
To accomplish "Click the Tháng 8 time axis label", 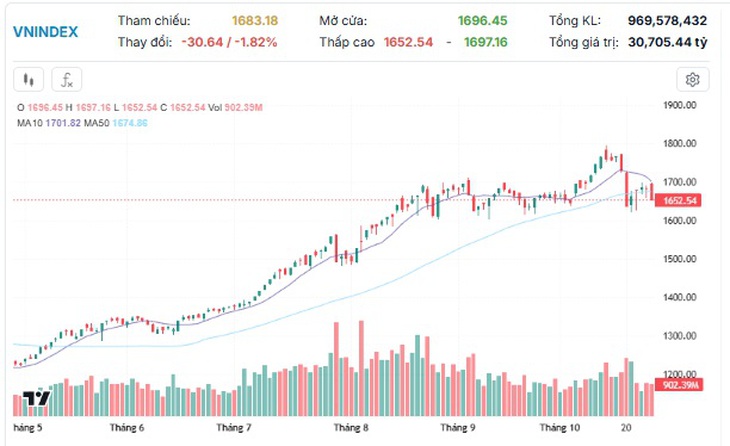I will 351,427.
